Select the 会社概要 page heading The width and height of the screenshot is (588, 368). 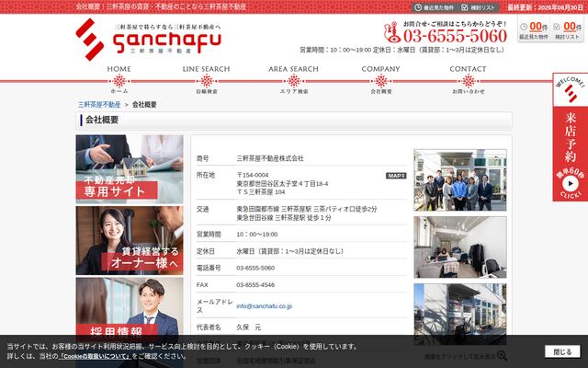pyautogui.click(x=102, y=120)
